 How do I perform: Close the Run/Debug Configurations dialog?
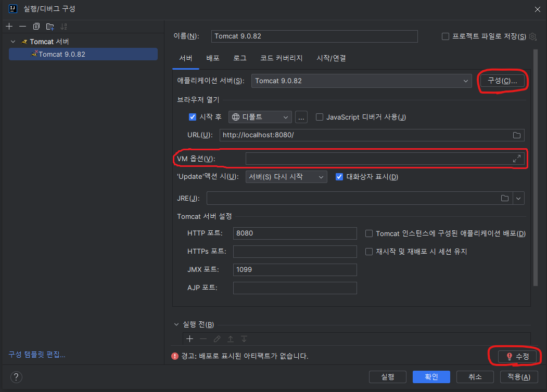[x=537, y=9]
